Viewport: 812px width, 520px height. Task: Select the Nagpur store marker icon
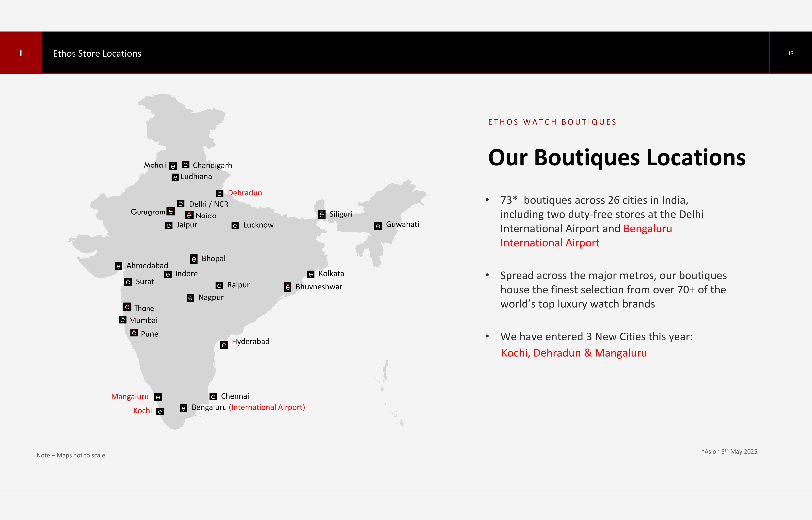pyautogui.click(x=190, y=298)
